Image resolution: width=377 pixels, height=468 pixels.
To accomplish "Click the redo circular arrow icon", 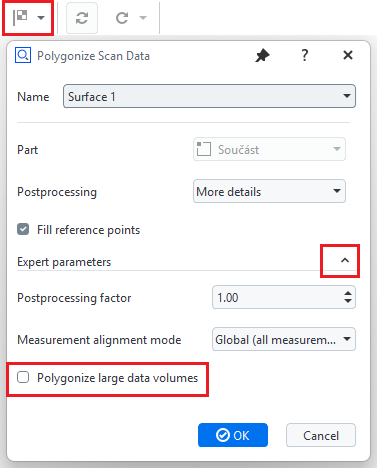I will tap(122, 18).
